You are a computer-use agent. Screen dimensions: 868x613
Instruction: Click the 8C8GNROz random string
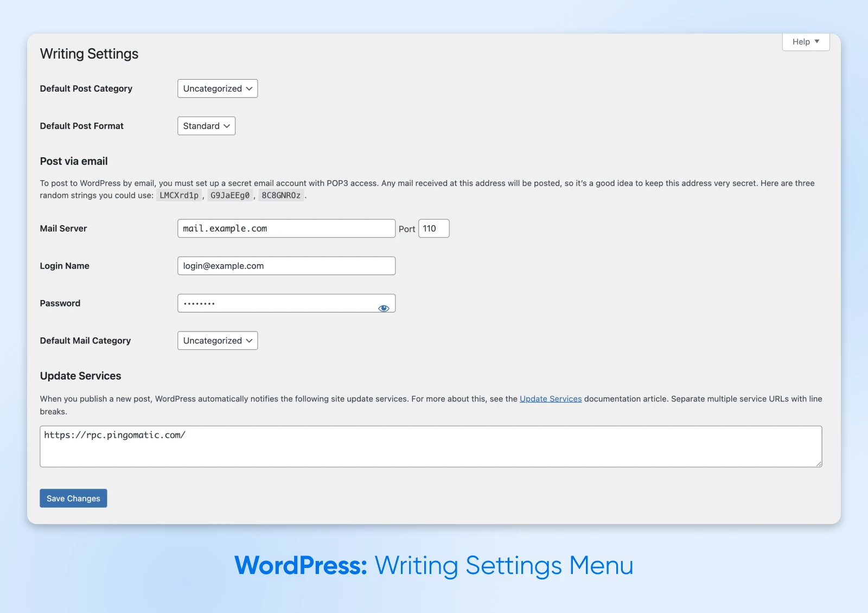click(281, 195)
